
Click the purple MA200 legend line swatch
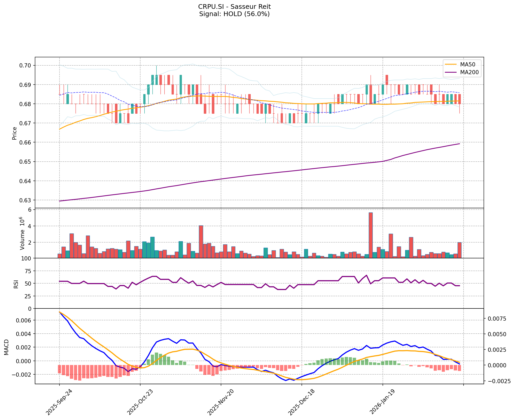(x=451, y=72)
